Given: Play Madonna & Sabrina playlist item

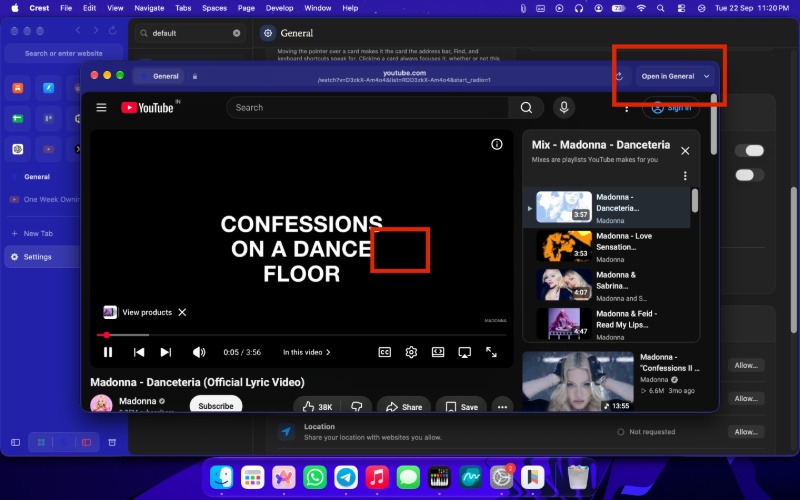Looking at the screenshot, I should (x=607, y=285).
